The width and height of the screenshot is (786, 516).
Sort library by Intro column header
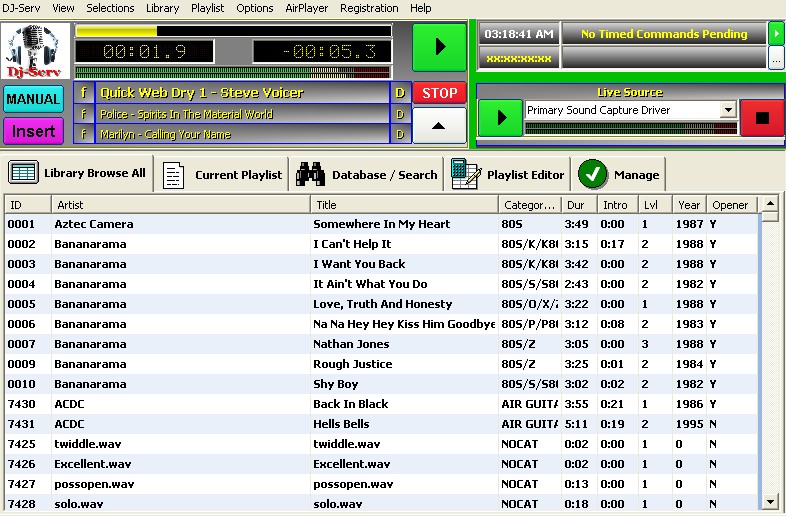[618, 205]
